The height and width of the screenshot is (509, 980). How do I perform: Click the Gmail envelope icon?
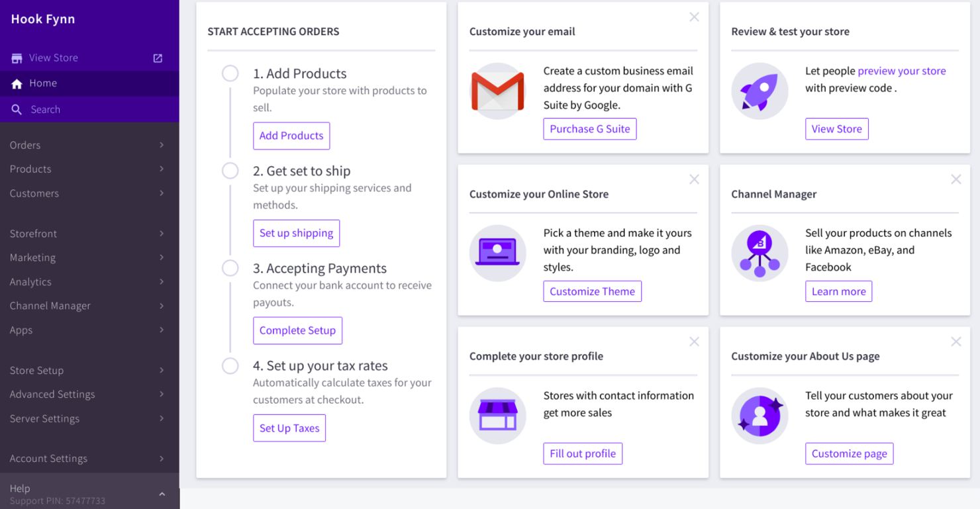coord(498,91)
